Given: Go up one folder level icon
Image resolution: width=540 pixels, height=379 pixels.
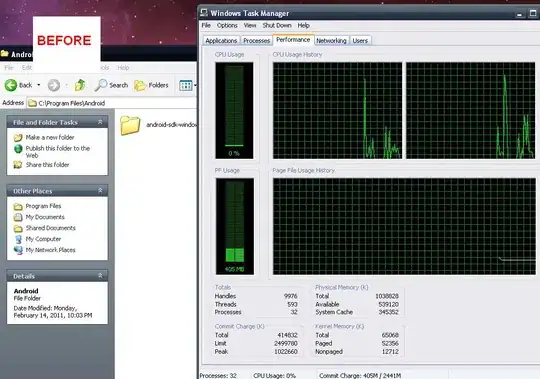Looking at the screenshot, I should tap(80, 85).
